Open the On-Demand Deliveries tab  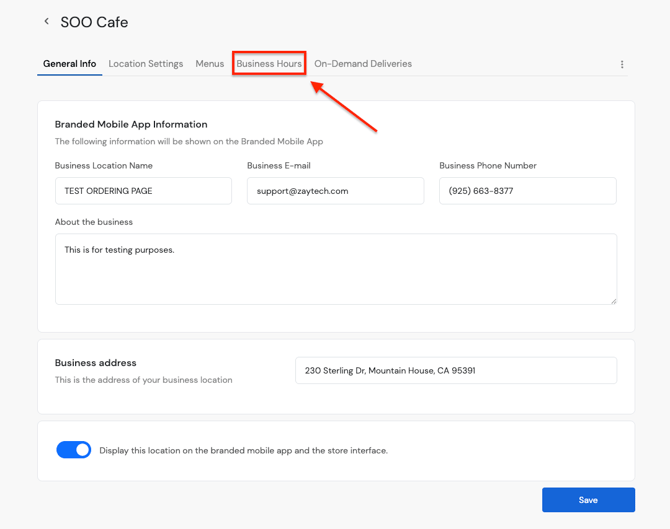point(363,64)
